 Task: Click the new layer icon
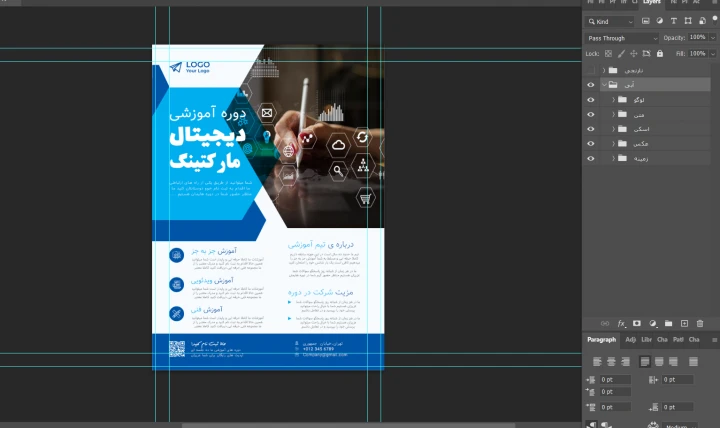pyautogui.click(x=684, y=323)
